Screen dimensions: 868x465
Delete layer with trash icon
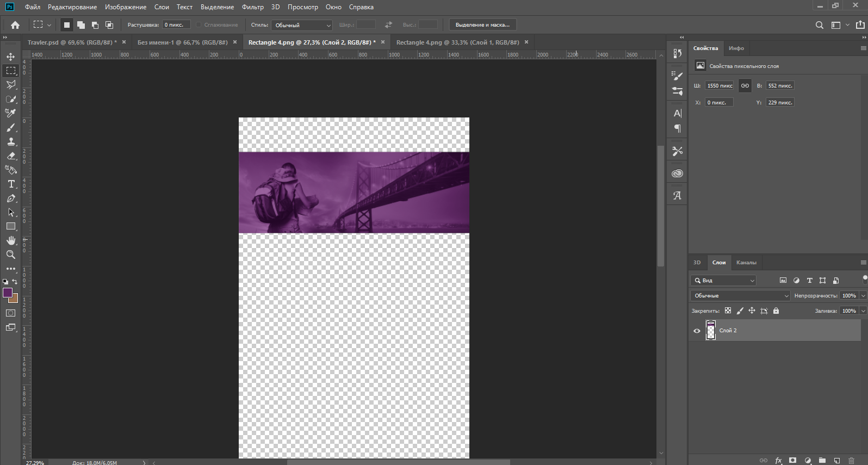coord(852,460)
